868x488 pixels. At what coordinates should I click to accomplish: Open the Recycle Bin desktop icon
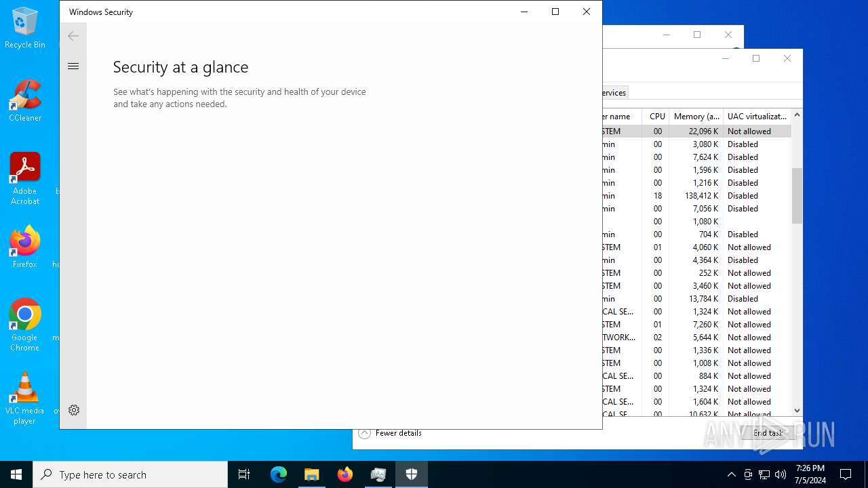point(25,28)
